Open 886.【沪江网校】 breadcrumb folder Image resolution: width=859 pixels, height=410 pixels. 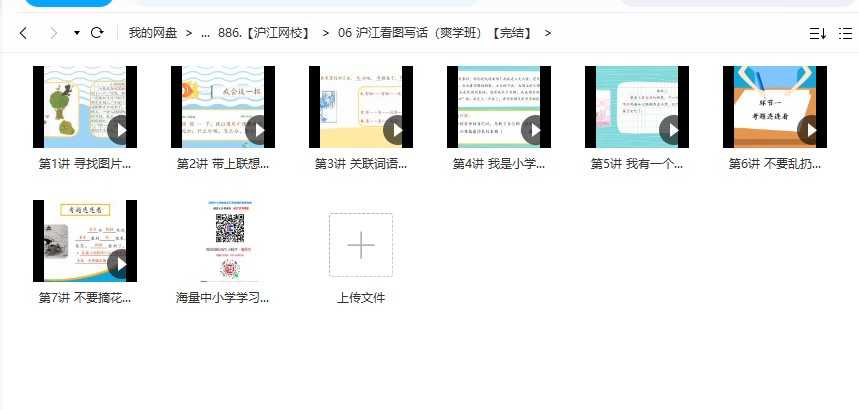point(262,33)
